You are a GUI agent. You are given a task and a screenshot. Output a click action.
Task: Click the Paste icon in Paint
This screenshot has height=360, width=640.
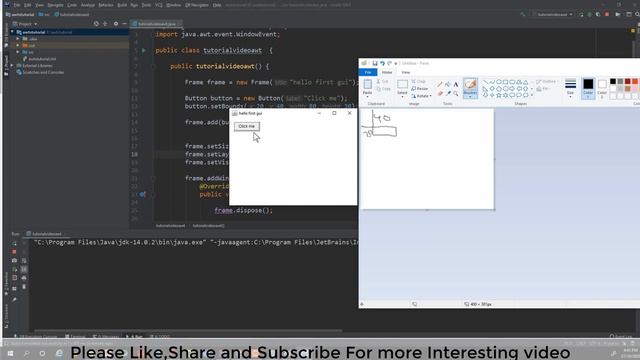pos(367,85)
